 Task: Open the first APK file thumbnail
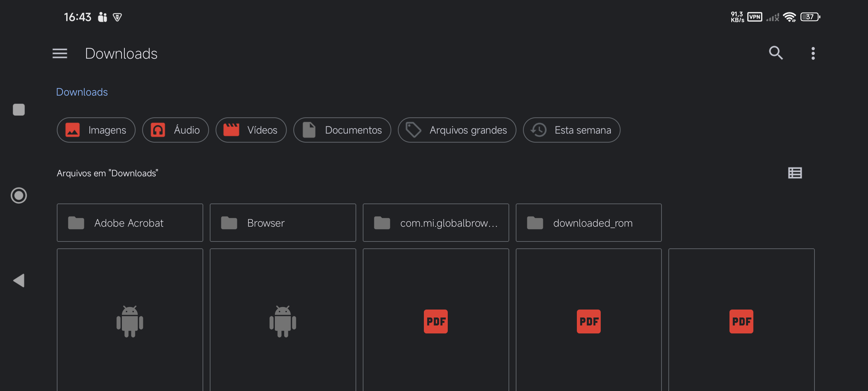pyautogui.click(x=130, y=320)
